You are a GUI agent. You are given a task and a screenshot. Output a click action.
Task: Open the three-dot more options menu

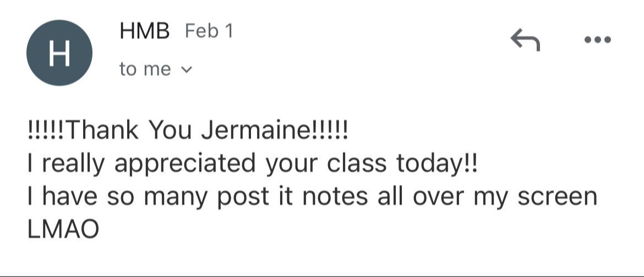point(598,40)
